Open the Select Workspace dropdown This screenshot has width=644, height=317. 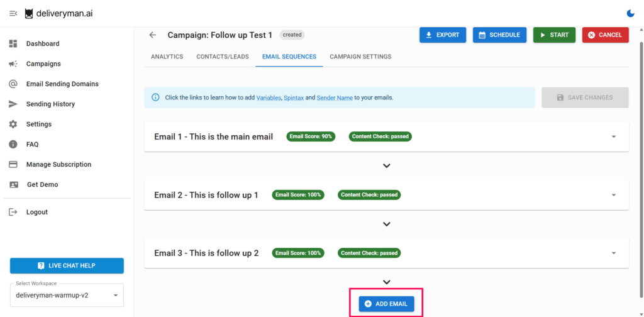pyautogui.click(x=67, y=295)
